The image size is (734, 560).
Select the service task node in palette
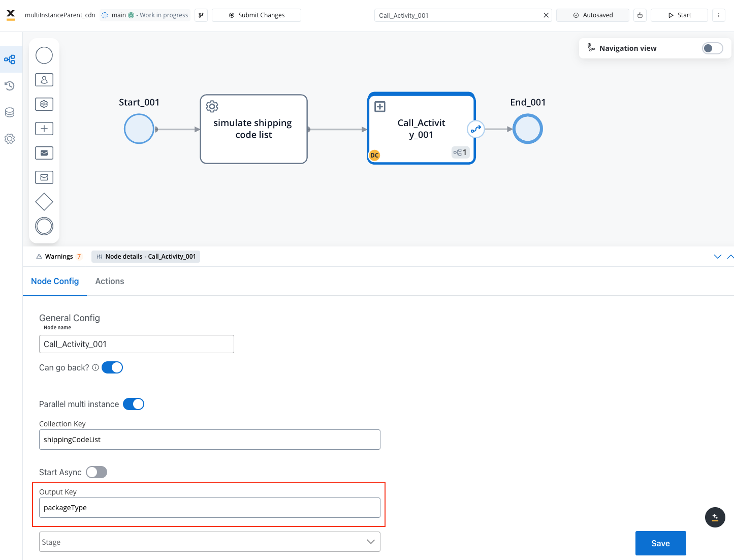click(x=44, y=104)
